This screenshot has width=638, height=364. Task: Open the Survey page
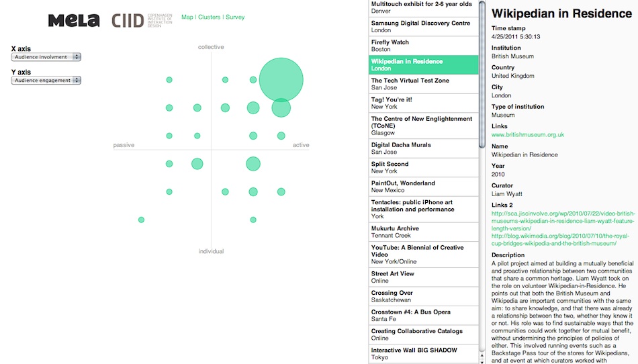tap(235, 17)
